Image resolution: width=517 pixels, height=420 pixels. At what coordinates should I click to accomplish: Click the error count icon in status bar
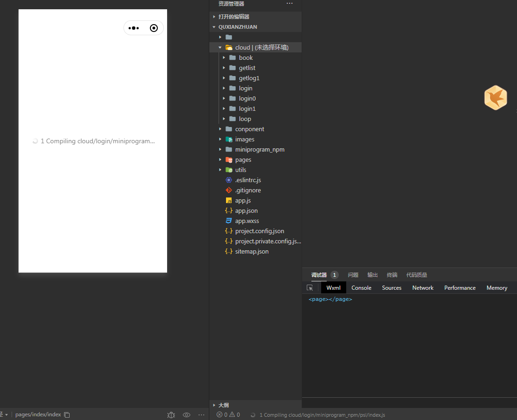[219, 415]
